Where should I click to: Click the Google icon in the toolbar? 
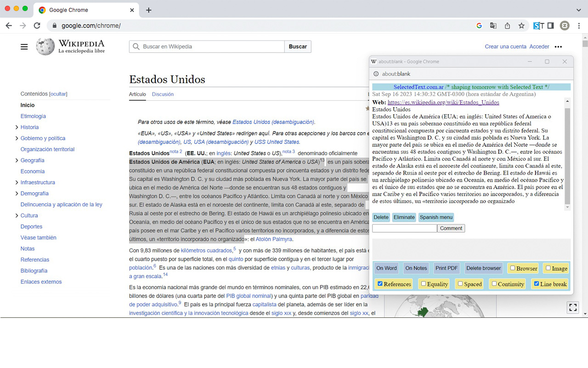479,26
